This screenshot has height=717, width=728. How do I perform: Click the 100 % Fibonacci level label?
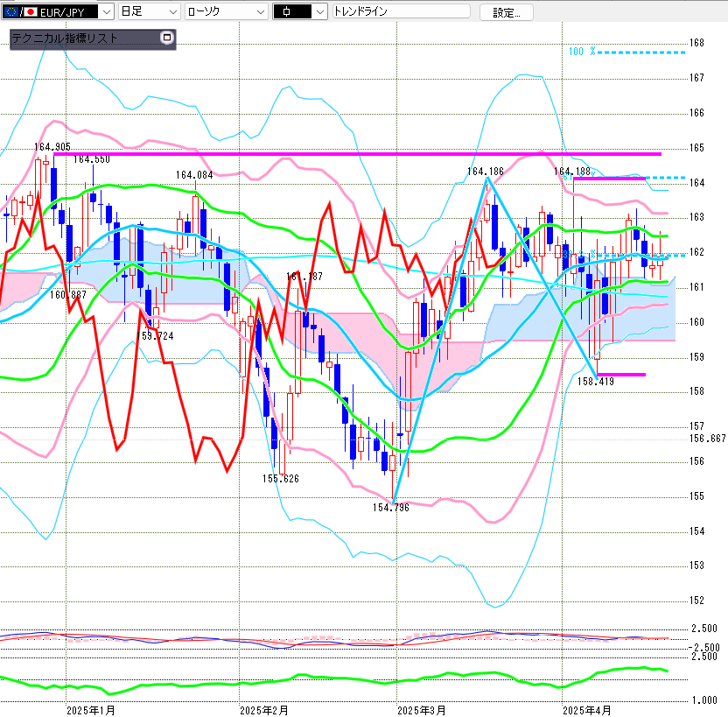(x=582, y=52)
